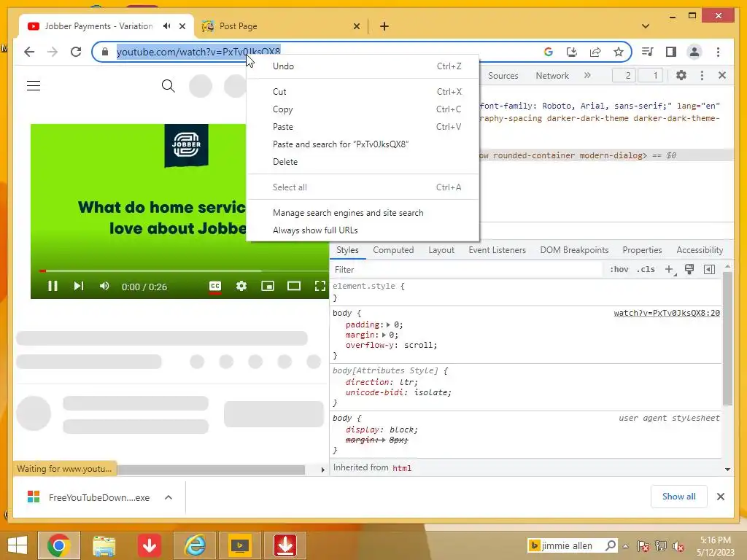Image resolution: width=747 pixels, height=560 pixels.
Task: Skip to next video
Action: coord(79,286)
